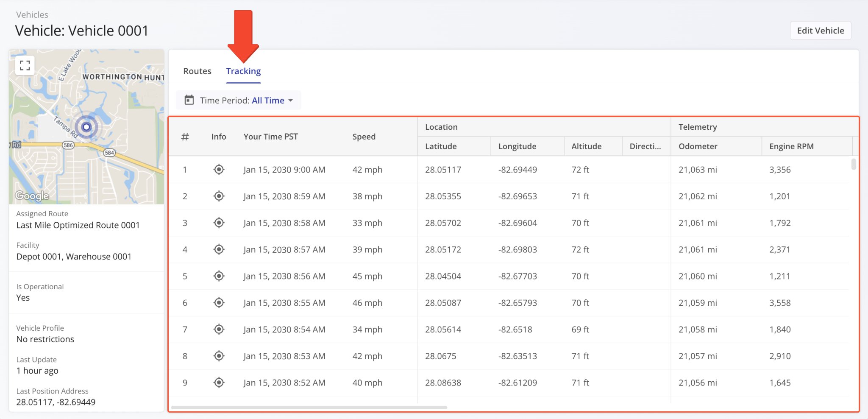Switch to the Routes tab

point(197,71)
